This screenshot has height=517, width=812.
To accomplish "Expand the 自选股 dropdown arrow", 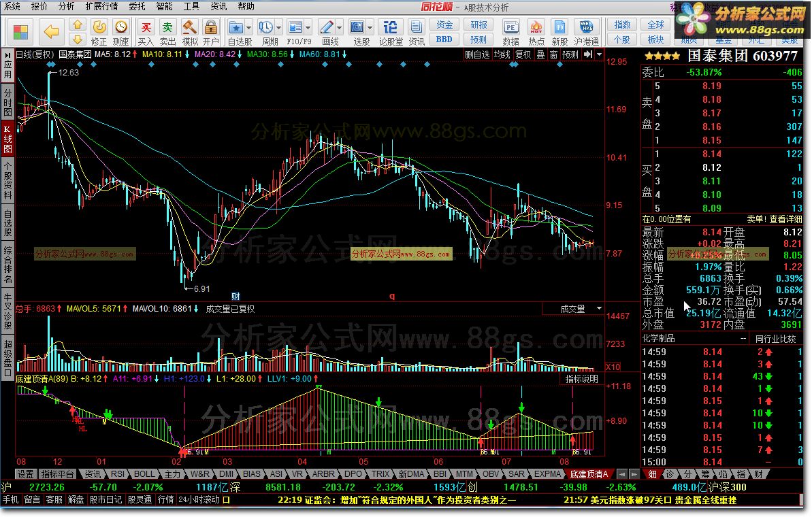I will (x=248, y=27).
